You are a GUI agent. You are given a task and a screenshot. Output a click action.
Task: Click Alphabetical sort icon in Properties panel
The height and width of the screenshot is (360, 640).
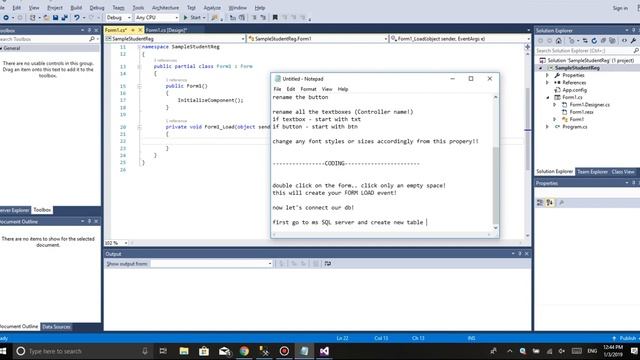pos(550,202)
